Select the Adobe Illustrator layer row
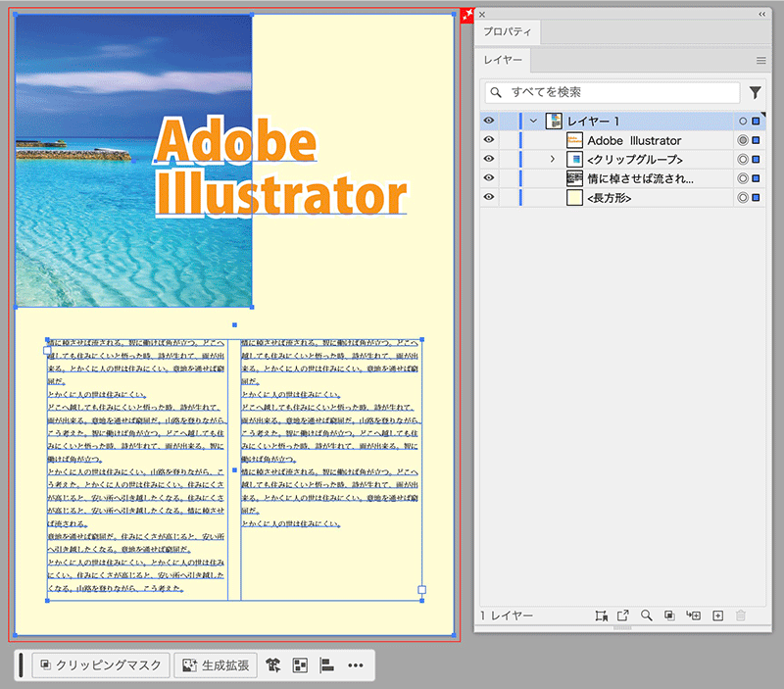This screenshot has height=689, width=784. coord(634,140)
